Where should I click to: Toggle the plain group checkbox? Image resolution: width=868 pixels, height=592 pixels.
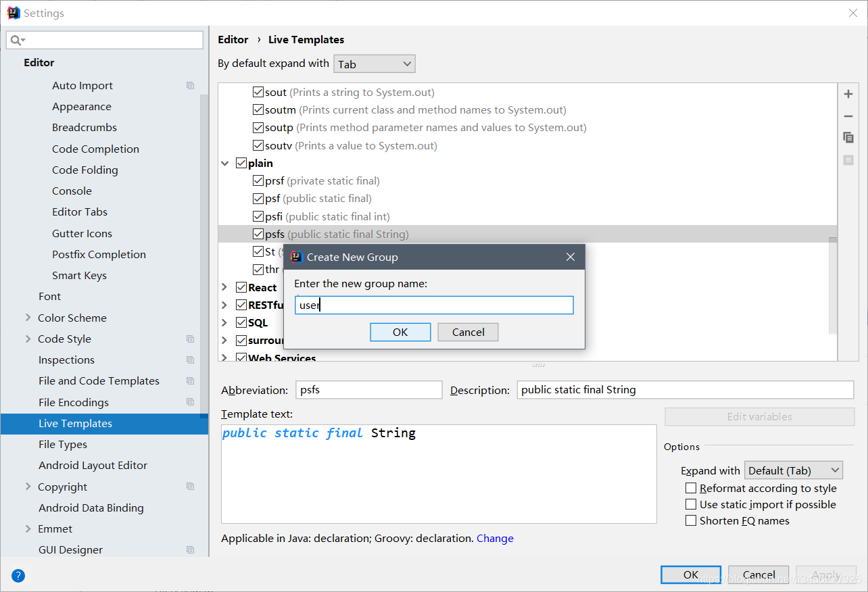(x=241, y=163)
